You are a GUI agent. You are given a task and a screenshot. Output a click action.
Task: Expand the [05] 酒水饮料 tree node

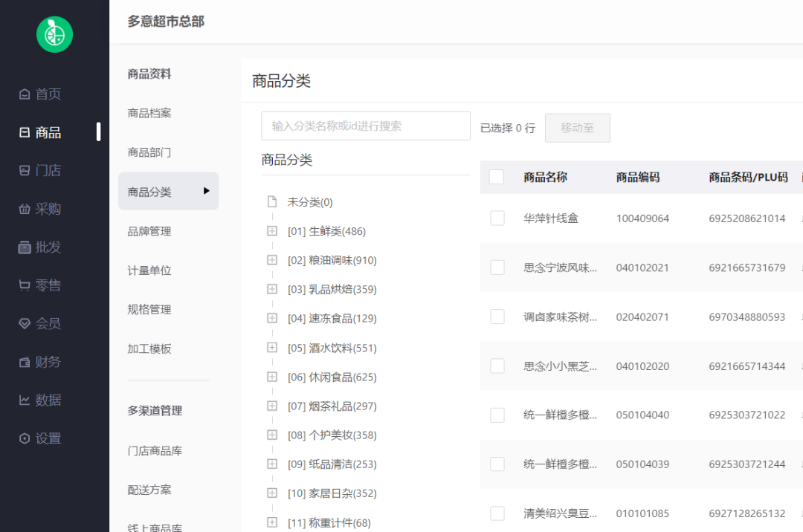272,348
